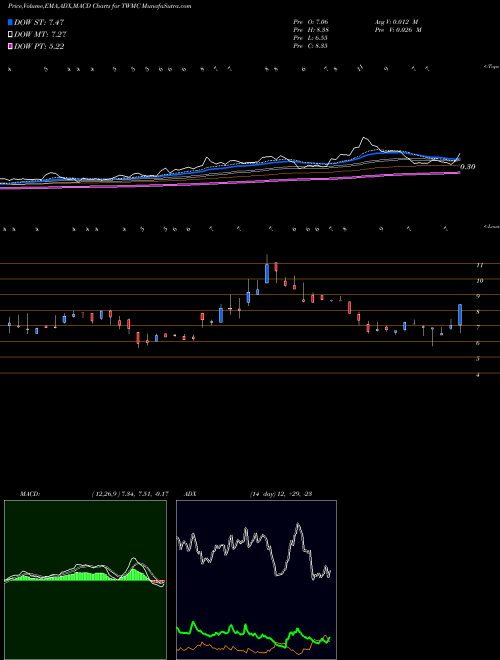Click the 'Pre L: 6.53' value
The height and width of the screenshot is (660, 500).
click(311, 38)
